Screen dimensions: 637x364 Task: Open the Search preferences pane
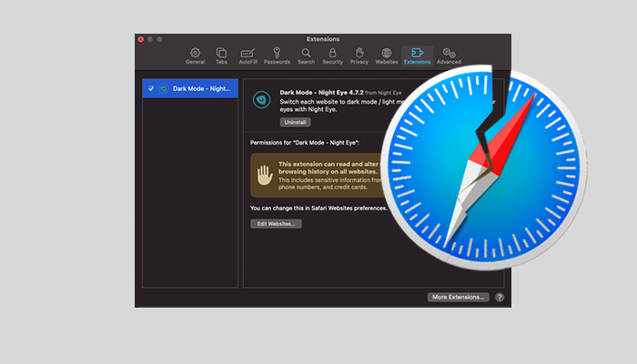point(307,56)
